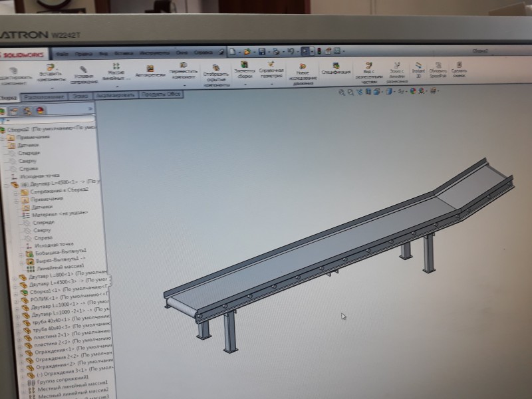Open the View Settings dropdown icon
This screenshot has width=532, height=399.
pyautogui.click(x=433, y=90)
